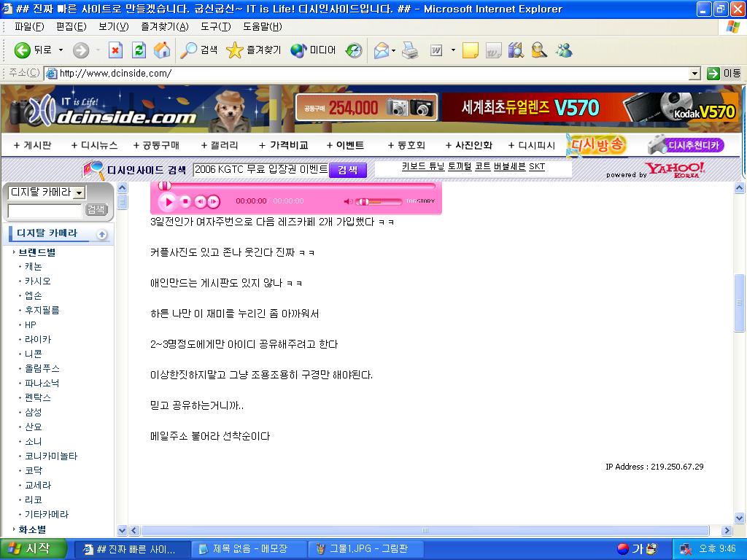Open Back button history dropdown arrow
Screen dimensions: 747x560
click(x=61, y=50)
